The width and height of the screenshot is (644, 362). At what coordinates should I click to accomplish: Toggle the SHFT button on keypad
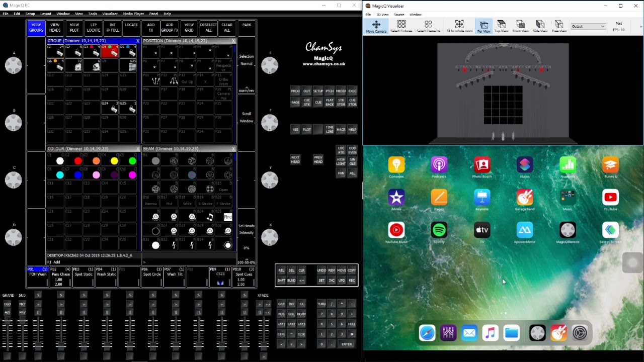pos(281,280)
